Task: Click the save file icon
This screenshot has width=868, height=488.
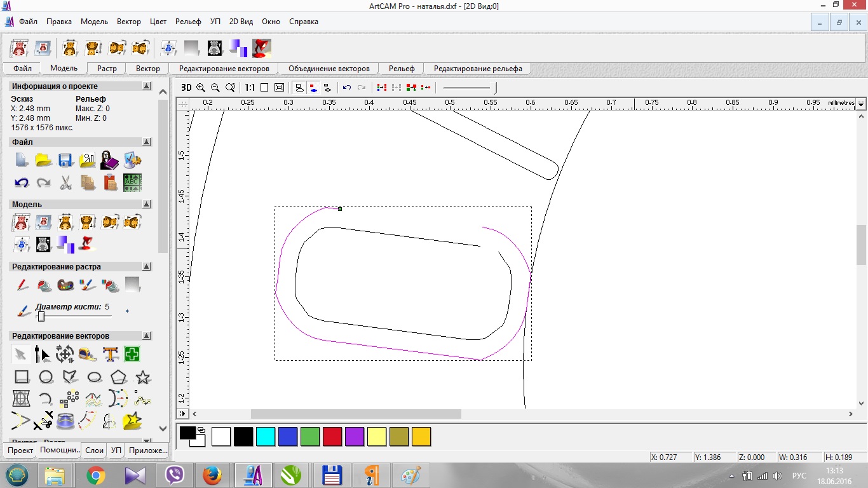Action: point(65,160)
